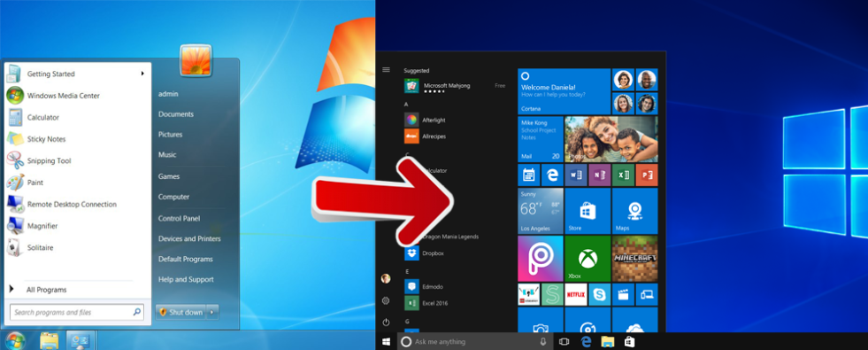Screen dimensions: 868x350
Task: Open Computer link
Action: pyautogui.click(x=173, y=197)
